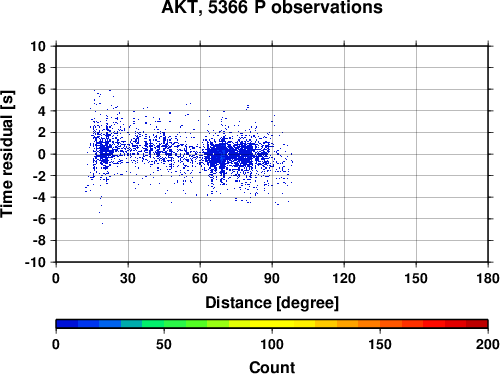This screenshot has height=374, width=500.
Task: Click the 'Distance [degree]' x-axis label
Action: pos(272,303)
